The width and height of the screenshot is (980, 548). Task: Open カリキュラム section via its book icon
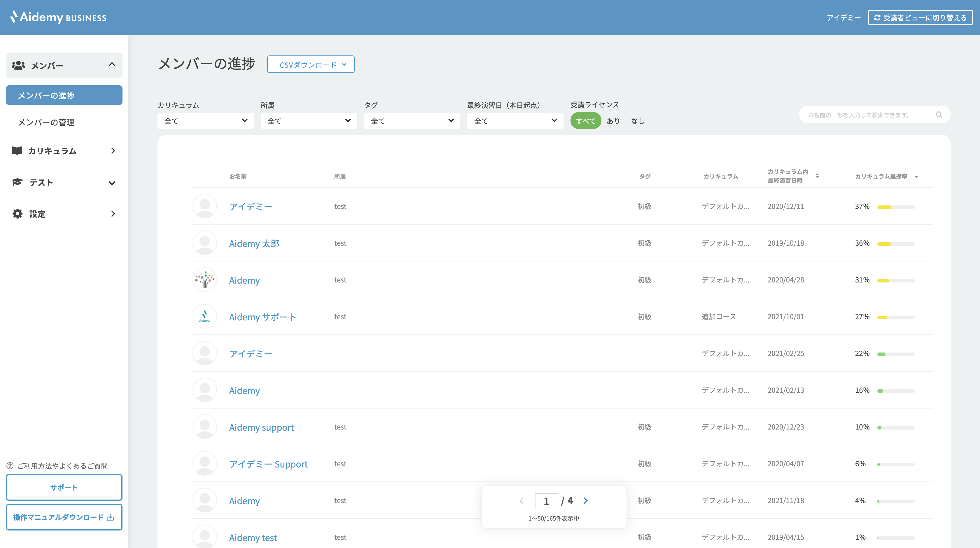click(x=17, y=151)
